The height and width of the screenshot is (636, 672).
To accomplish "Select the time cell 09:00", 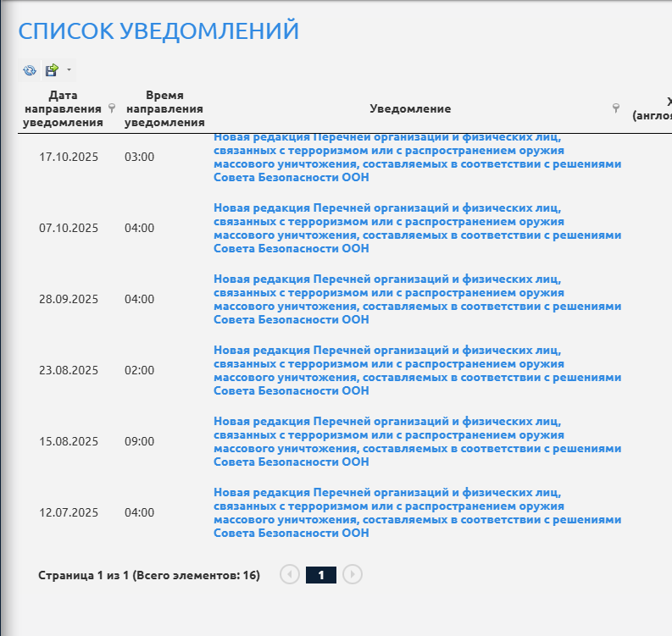I will (139, 441).
